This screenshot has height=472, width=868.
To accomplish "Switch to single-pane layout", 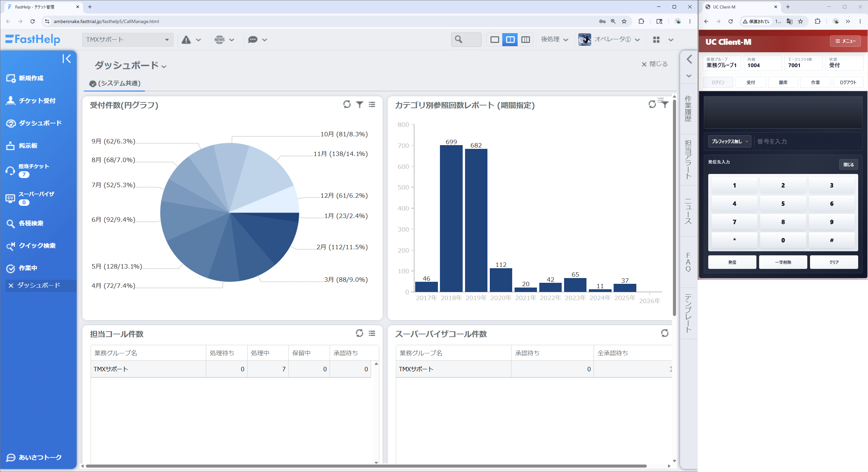I will click(x=495, y=40).
